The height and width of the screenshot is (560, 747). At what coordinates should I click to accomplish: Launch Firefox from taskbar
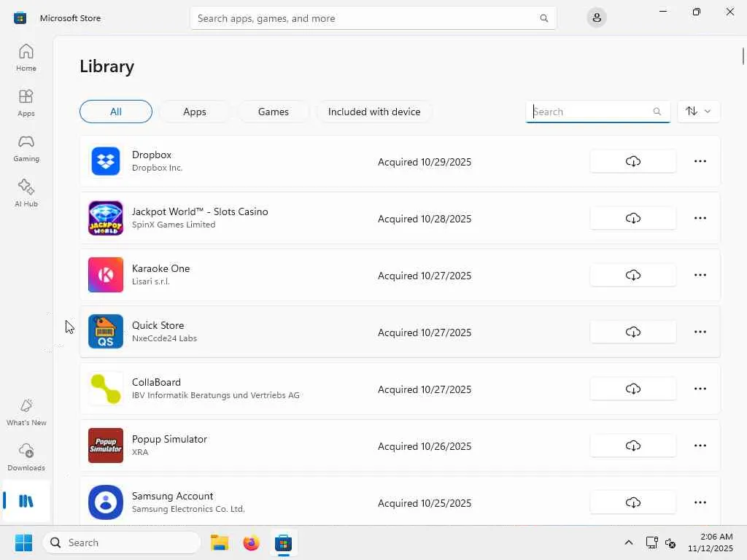(251, 542)
